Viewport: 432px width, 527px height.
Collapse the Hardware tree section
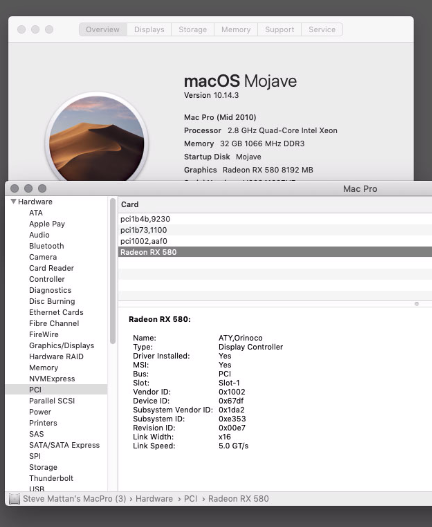[x=13, y=202]
